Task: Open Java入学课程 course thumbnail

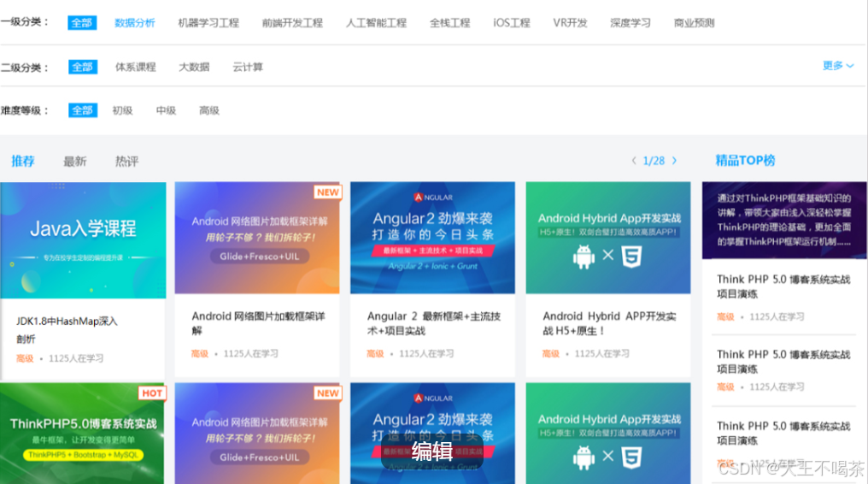Action: [83, 240]
